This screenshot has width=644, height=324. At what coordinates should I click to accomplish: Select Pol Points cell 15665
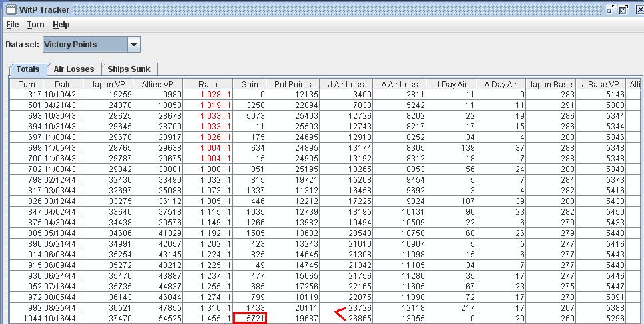click(x=292, y=276)
